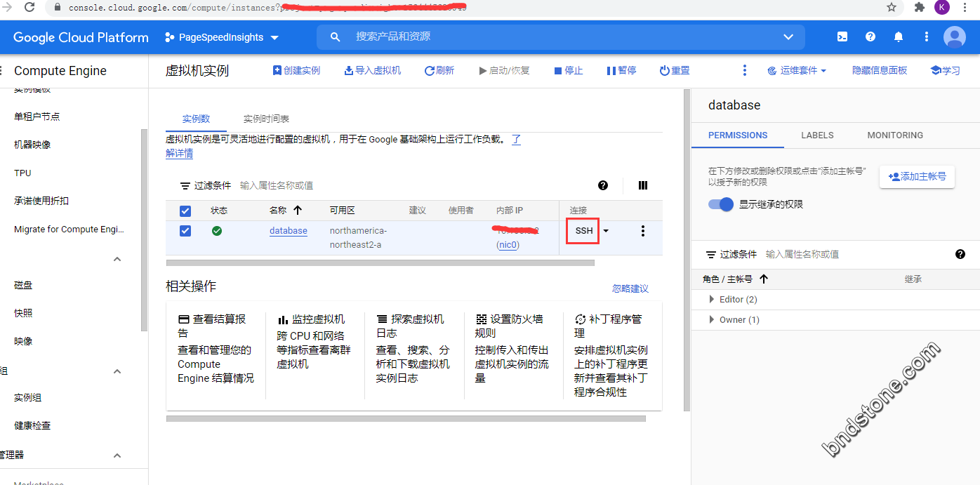This screenshot has width=980, height=485.
Task: Open more actions for database instance row
Action: click(x=642, y=231)
